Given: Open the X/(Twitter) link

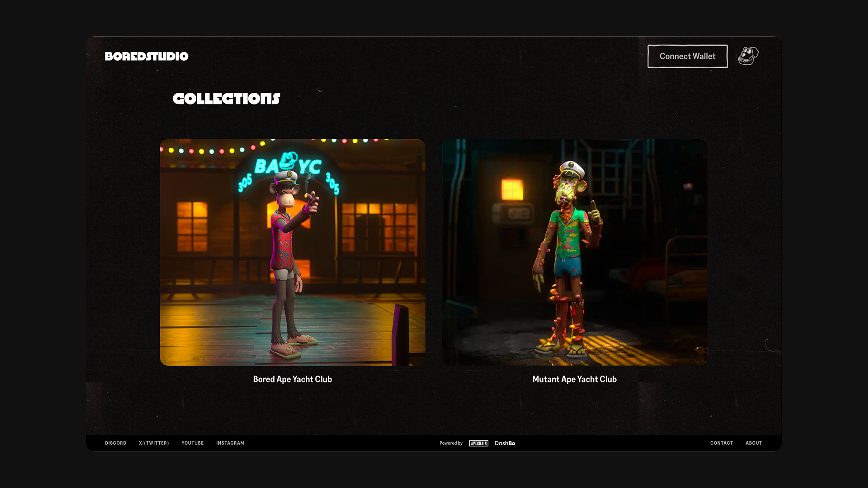Looking at the screenshot, I should (154, 443).
